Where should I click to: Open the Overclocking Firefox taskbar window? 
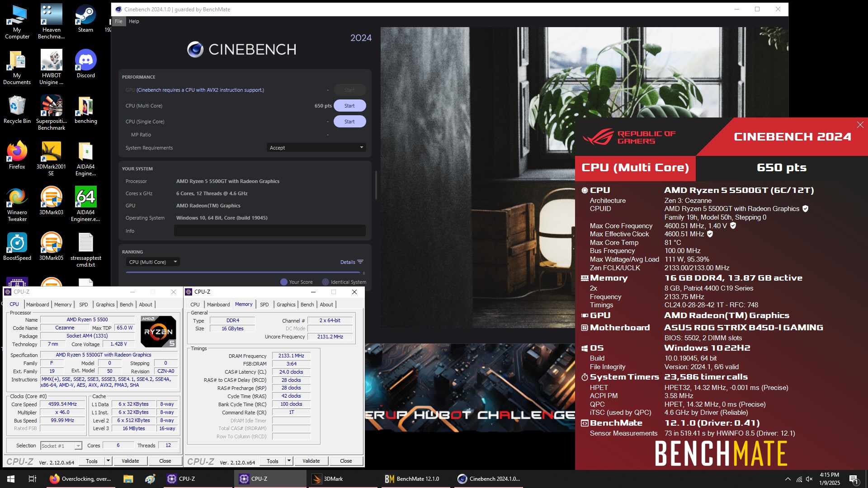pyautogui.click(x=81, y=479)
